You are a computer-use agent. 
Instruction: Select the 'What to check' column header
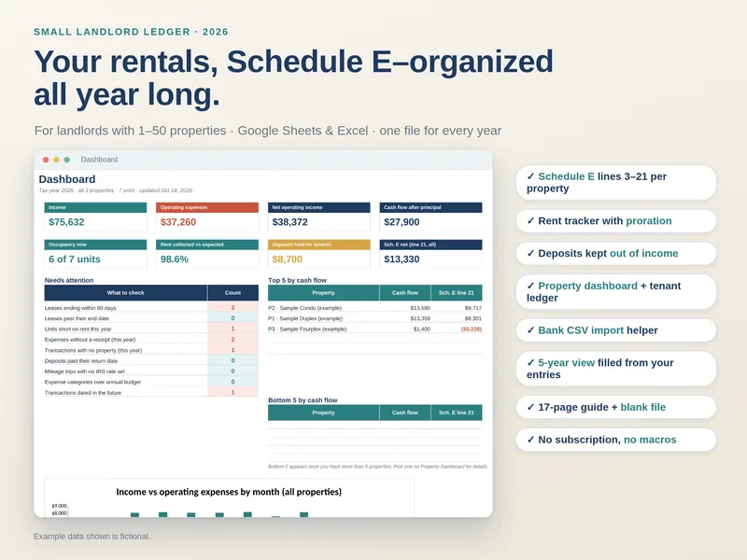tap(126, 293)
